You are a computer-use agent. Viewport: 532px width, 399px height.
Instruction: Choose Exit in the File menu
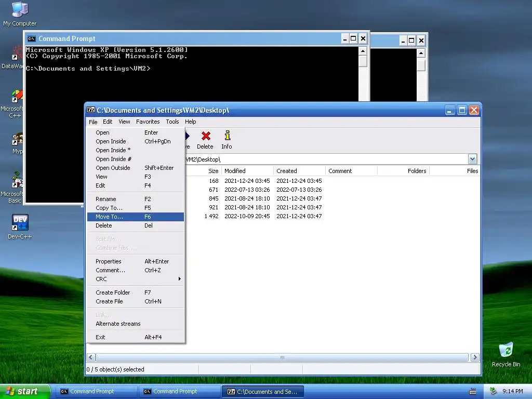tap(136, 337)
